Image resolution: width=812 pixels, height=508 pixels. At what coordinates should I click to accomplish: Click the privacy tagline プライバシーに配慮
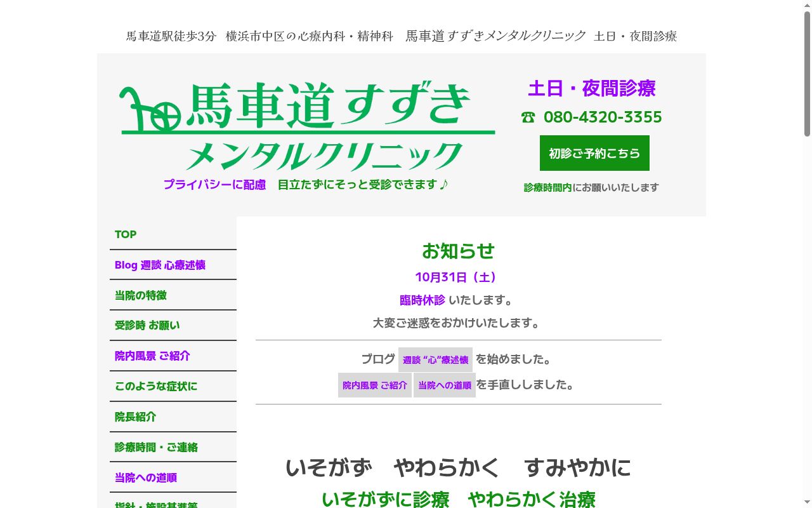[x=215, y=185]
